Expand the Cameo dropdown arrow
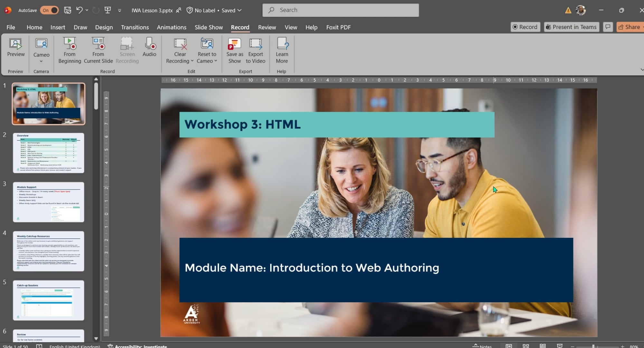Viewport: 644px width, 348px height. (x=41, y=61)
